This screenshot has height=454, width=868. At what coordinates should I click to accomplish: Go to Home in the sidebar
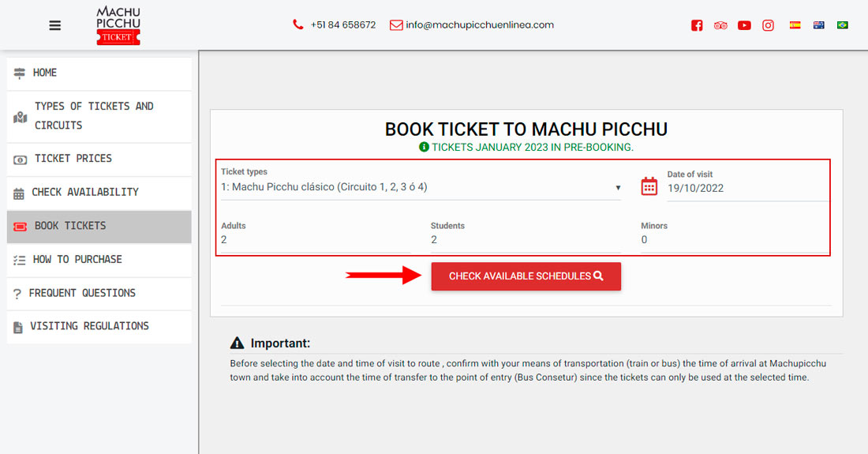[x=99, y=73]
